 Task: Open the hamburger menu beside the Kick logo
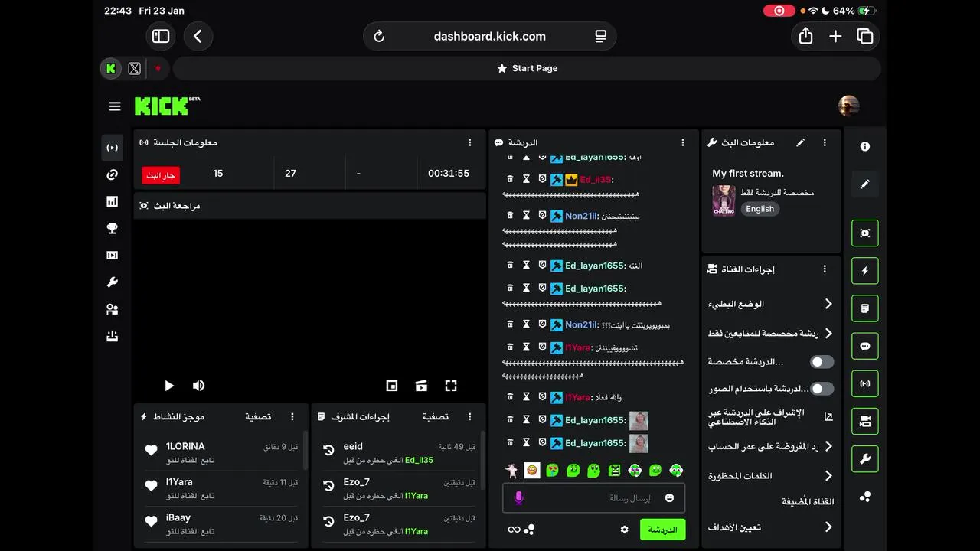pyautogui.click(x=115, y=106)
